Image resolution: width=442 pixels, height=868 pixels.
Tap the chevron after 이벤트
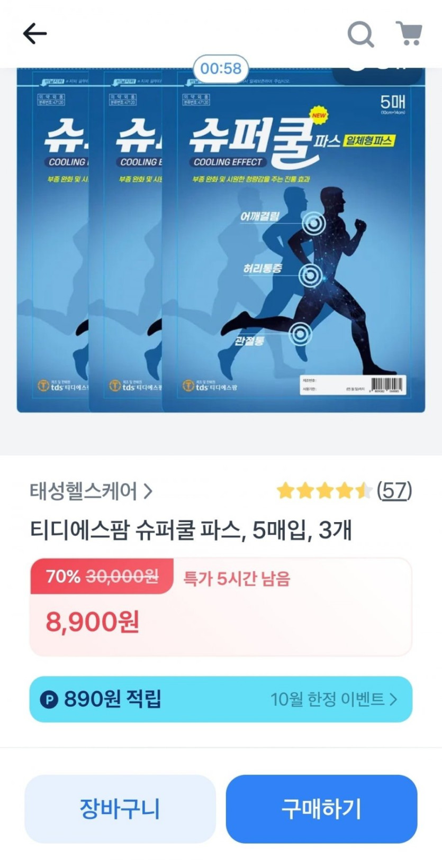393,699
